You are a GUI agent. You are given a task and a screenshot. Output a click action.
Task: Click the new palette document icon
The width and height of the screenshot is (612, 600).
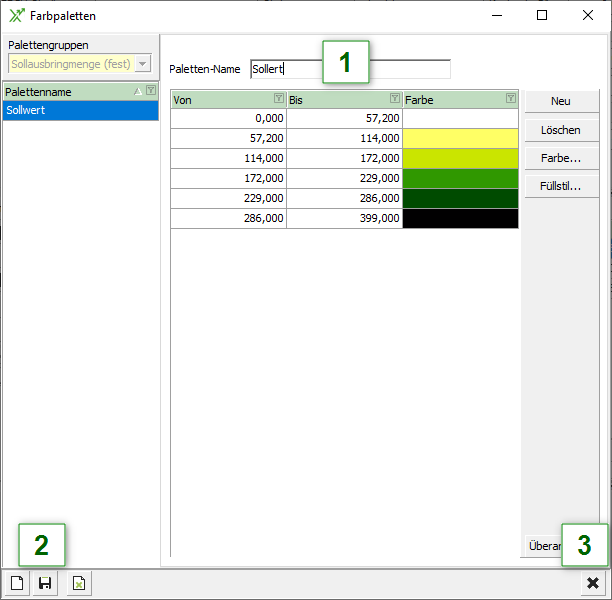tap(17, 583)
